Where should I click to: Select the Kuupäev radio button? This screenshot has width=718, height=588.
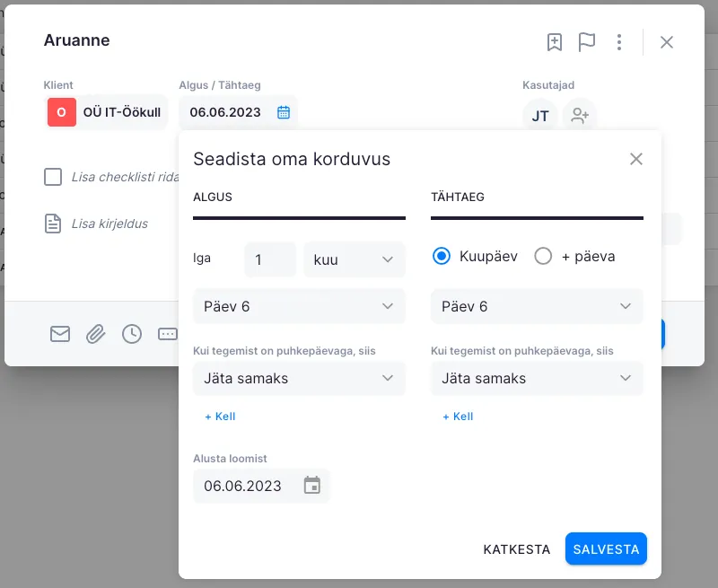click(441, 257)
